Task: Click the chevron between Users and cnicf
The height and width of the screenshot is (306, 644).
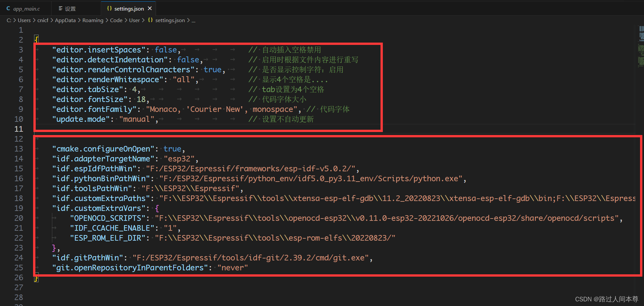Action: (34, 20)
